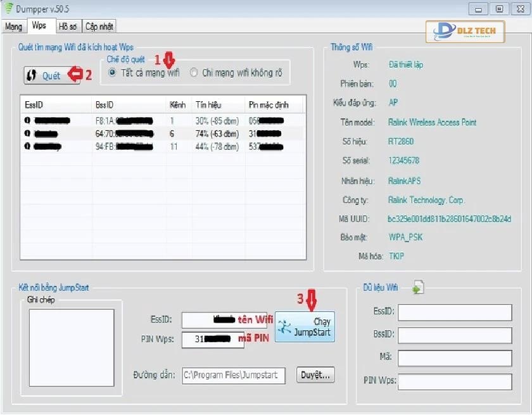Click the key icon on the first network row

click(x=26, y=121)
